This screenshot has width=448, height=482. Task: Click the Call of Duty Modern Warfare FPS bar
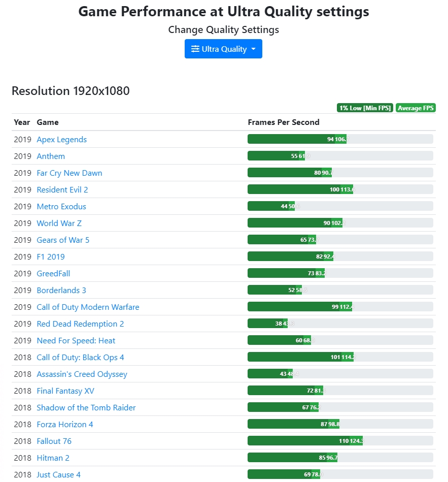(340, 306)
